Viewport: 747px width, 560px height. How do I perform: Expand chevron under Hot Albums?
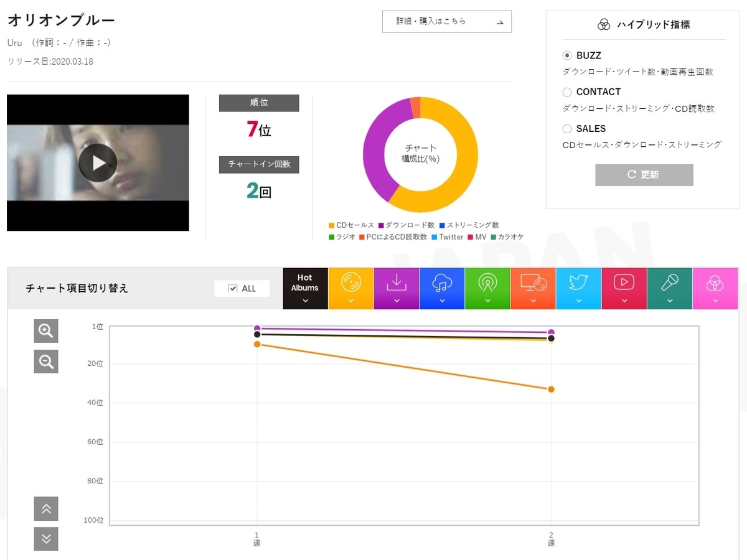(305, 301)
